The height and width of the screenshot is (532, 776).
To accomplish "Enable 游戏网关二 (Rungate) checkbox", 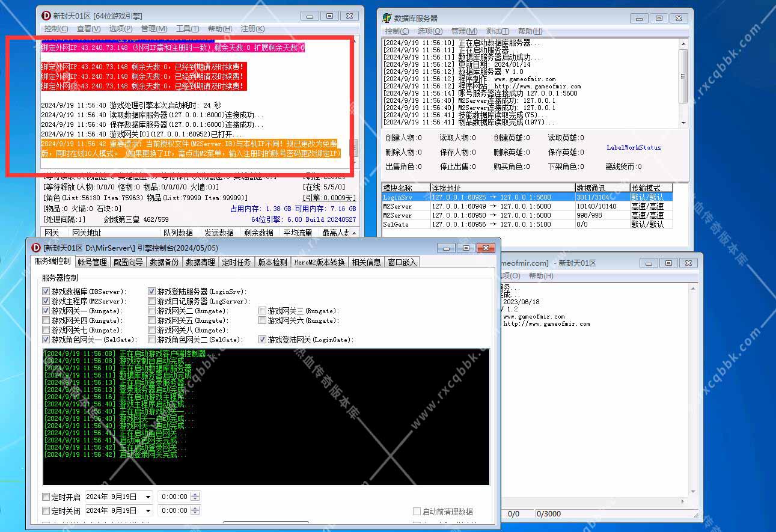I will coord(152,311).
